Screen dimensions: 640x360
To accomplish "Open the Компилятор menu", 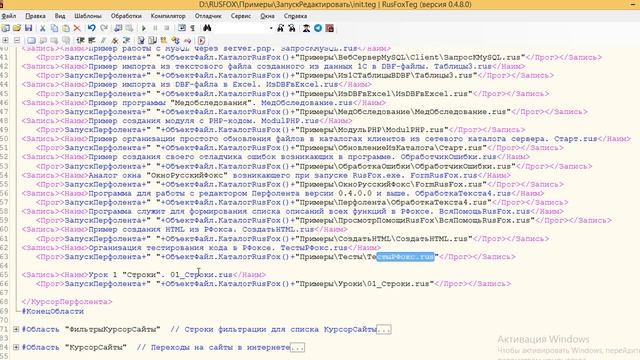I will coord(168,16).
